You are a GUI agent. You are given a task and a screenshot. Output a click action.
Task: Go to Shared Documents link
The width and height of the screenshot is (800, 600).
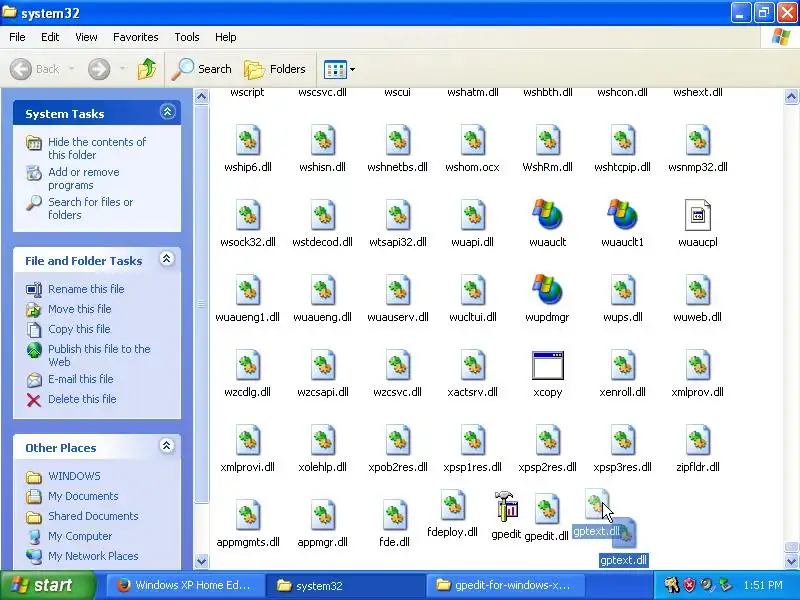pos(93,515)
